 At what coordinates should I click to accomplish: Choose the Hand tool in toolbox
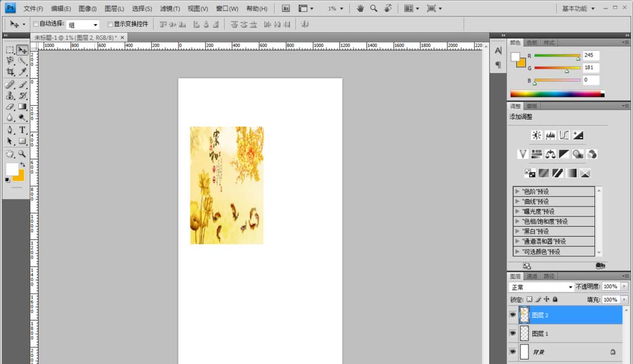point(11,154)
